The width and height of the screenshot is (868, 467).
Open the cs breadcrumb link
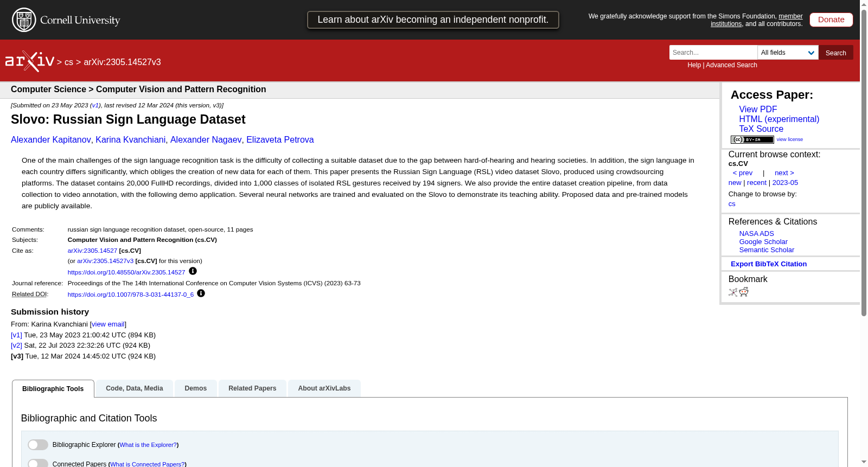(69, 62)
